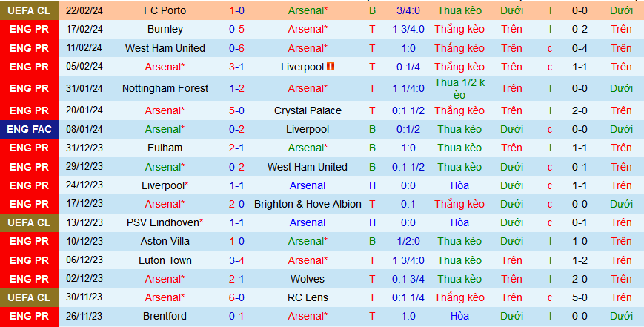The height and width of the screenshot is (327, 644).
Task: Click the 'Thua 1/2 kèo' result cell
Action: (x=459, y=88)
